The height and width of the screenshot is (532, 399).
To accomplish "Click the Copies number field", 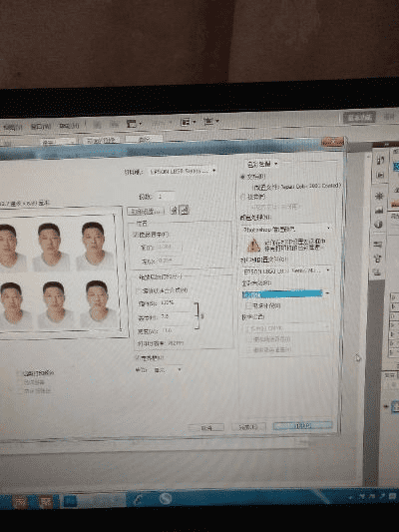I will pos(166,196).
